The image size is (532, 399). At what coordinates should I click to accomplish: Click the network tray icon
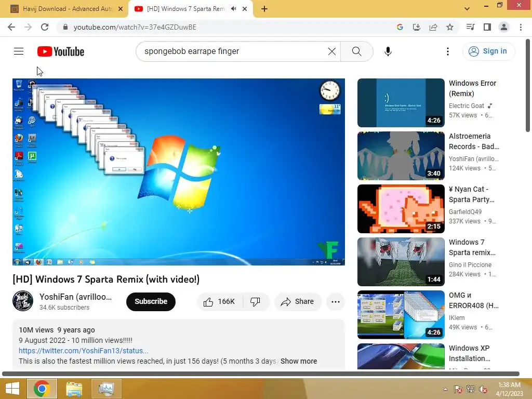(470, 389)
